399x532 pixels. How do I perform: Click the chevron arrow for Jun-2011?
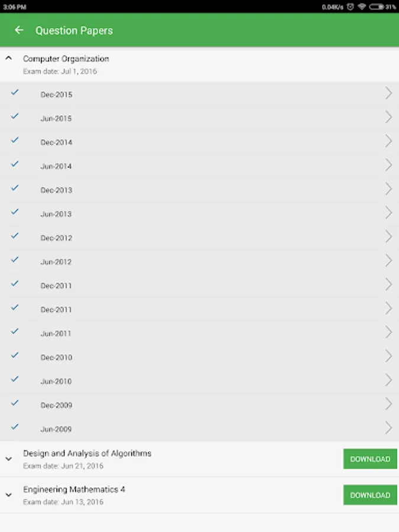coord(388,332)
